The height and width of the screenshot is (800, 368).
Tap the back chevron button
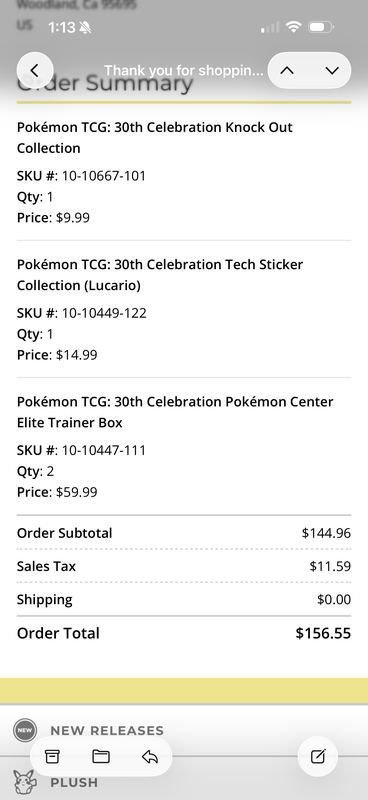point(35,70)
